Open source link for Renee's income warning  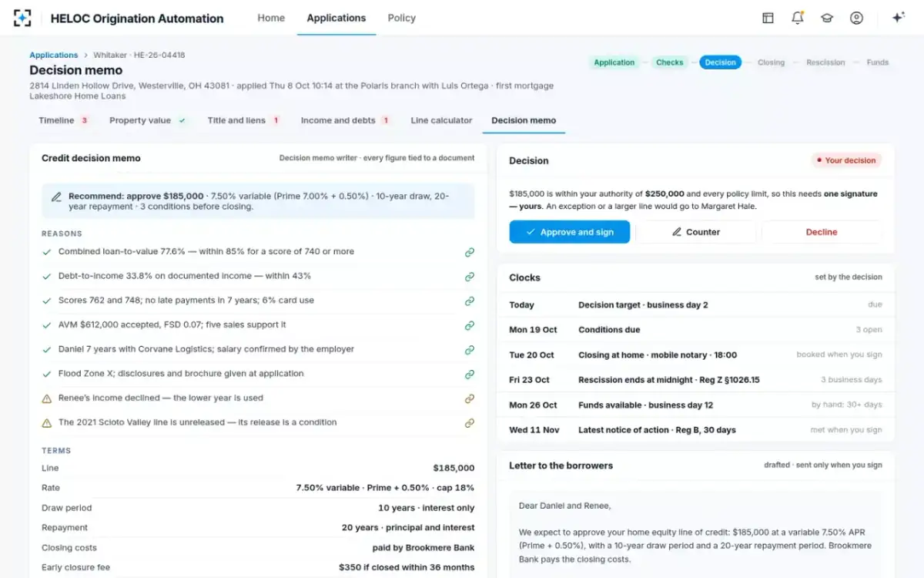(470, 398)
